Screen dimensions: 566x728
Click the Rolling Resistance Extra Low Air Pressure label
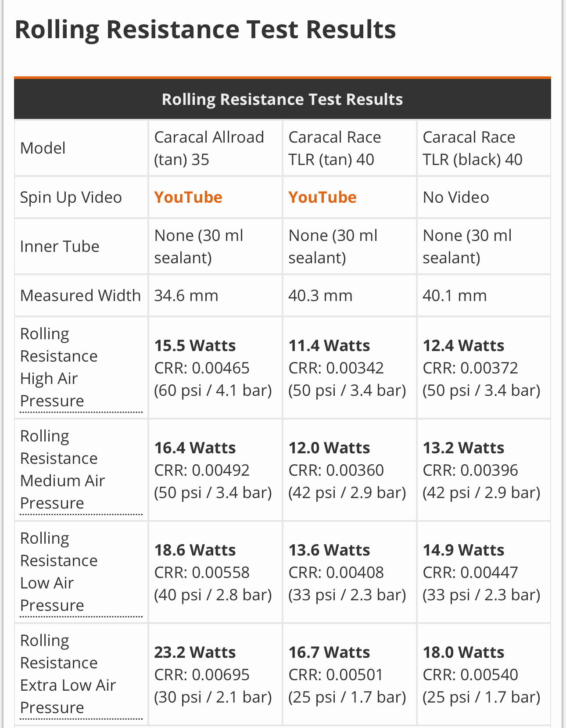(68, 674)
